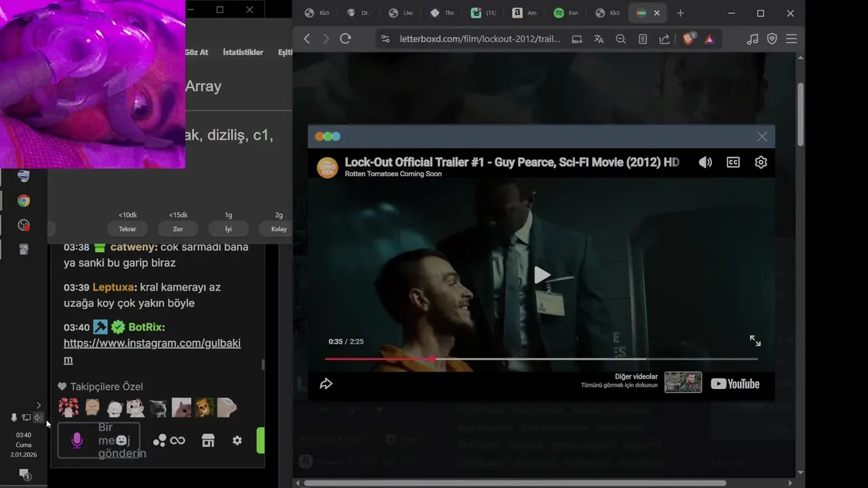Go back in the browser
Viewport: 868px width, 488px height.
[x=307, y=39]
